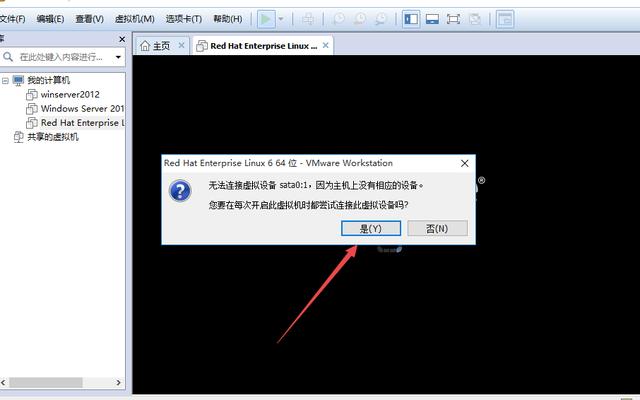Switch to the 主页 tab
The height and width of the screenshot is (400, 640).
coord(162,46)
